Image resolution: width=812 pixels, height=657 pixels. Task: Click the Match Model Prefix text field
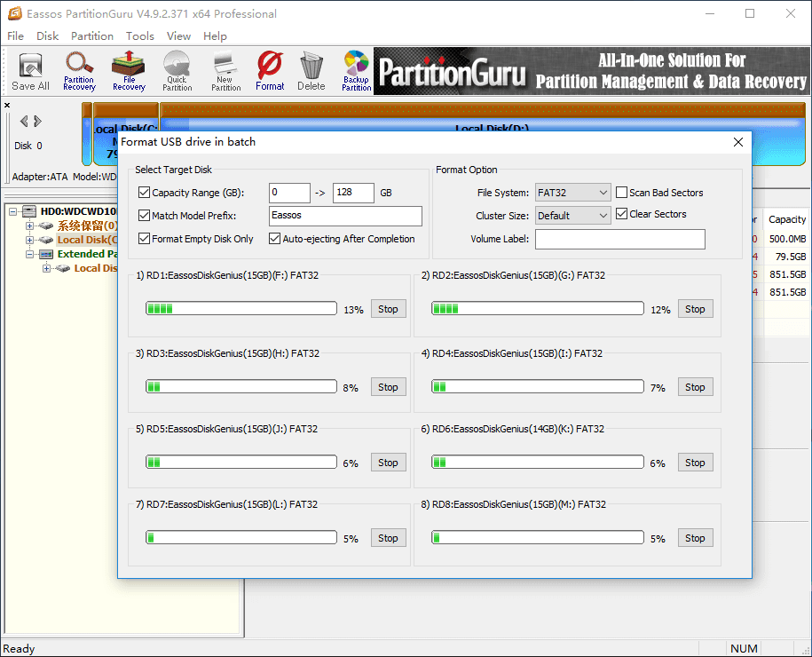click(345, 216)
